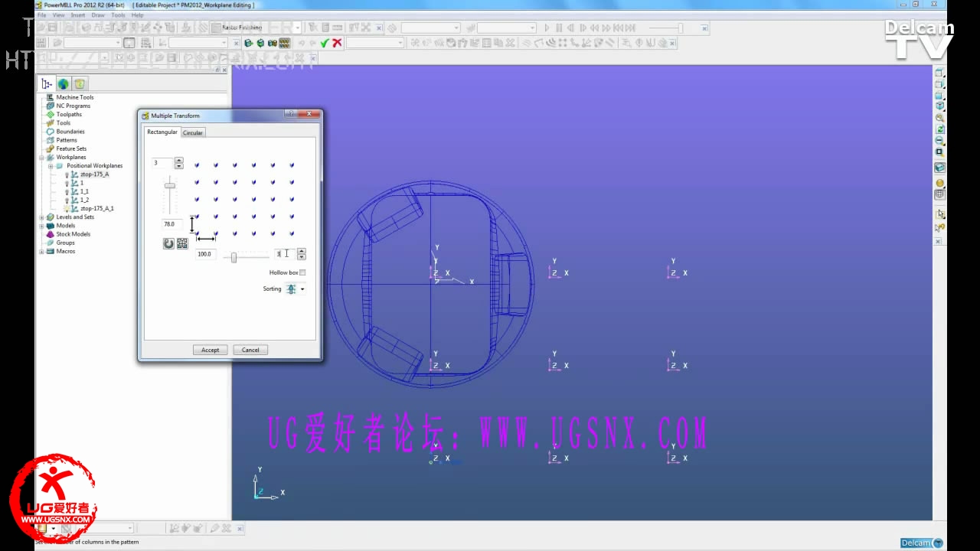The image size is (980, 551).
Task: Select Feature Sets in the tree
Action: click(x=71, y=148)
